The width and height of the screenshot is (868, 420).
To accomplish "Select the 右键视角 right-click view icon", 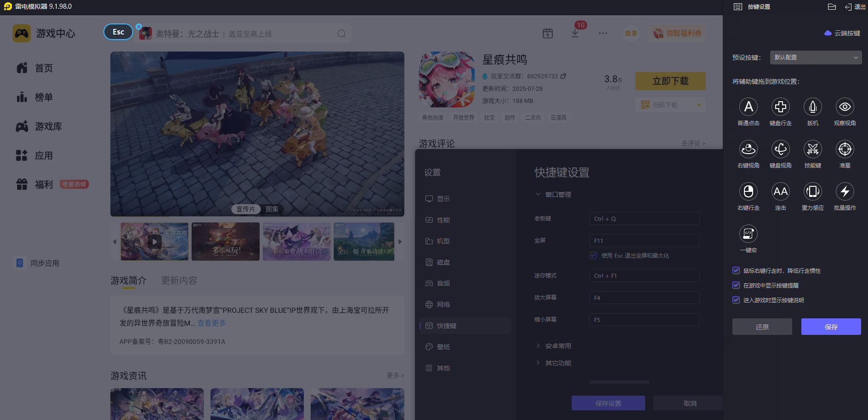I will click(748, 149).
